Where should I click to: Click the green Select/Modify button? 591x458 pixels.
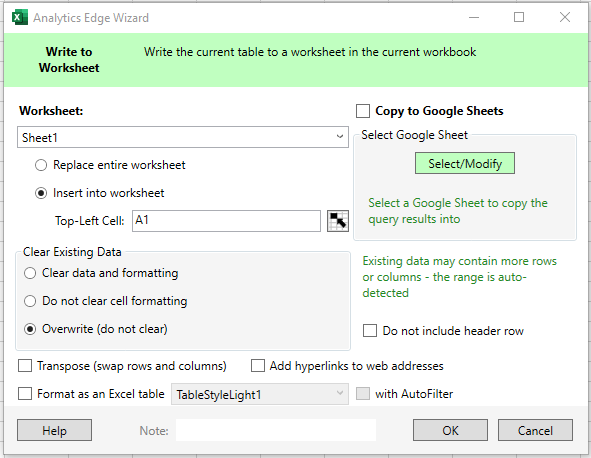tap(465, 163)
